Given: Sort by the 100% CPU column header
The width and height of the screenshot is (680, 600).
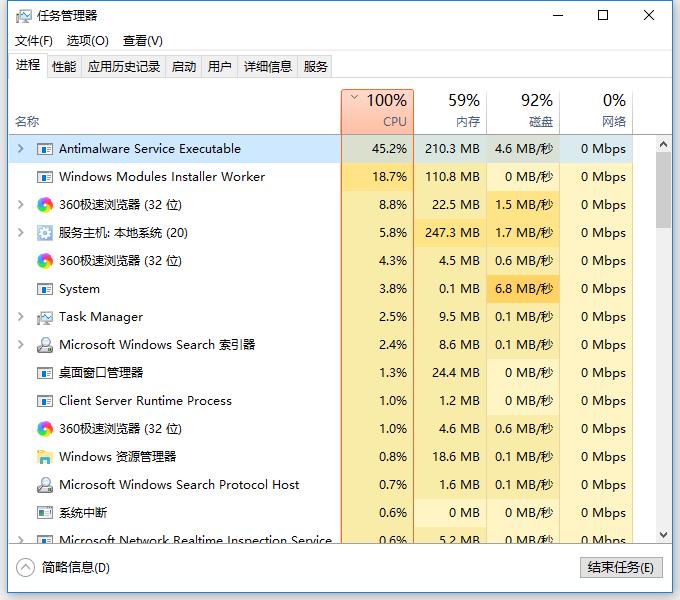Looking at the screenshot, I should (x=377, y=111).
